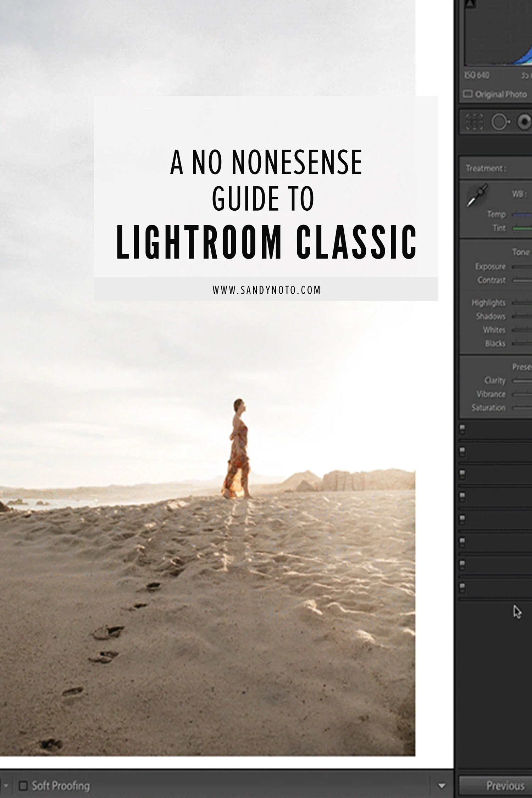
Task: Click the Clarity slider track
Action: [x=522, y=381]
